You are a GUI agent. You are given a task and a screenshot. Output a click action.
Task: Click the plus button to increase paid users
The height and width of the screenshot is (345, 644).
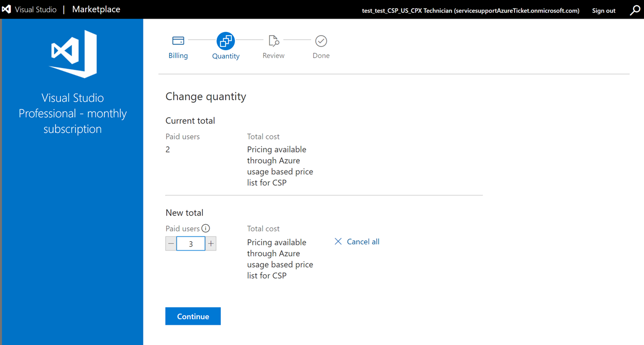click(x=211, y=243)
